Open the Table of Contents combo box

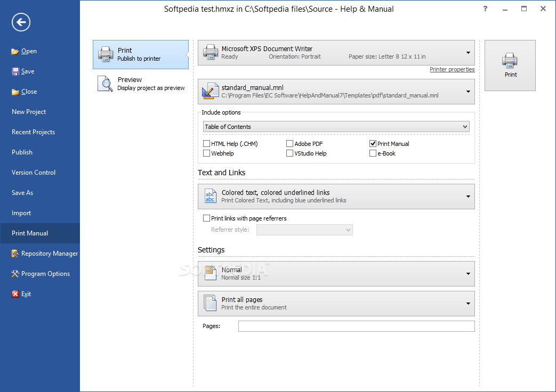coord(336,127)
